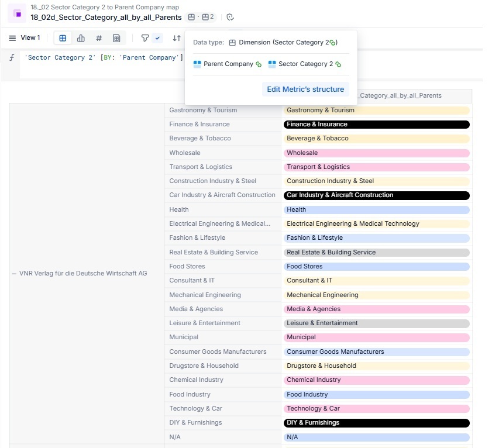The height and width of the screenshot is (448, 492).
Task: Select the 'Construction Industry & Steel' value cell
Action: (377, 181)
